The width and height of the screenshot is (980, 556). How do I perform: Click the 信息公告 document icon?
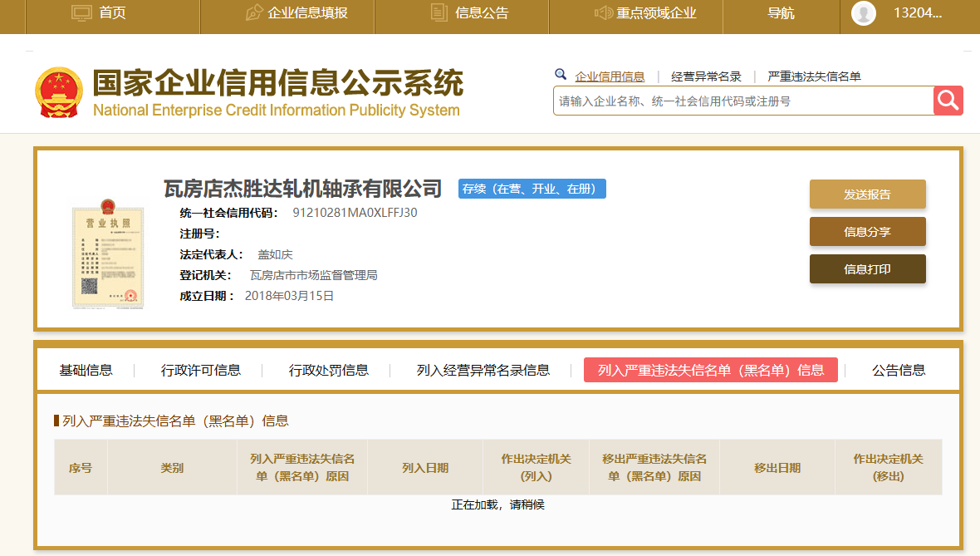439,13
